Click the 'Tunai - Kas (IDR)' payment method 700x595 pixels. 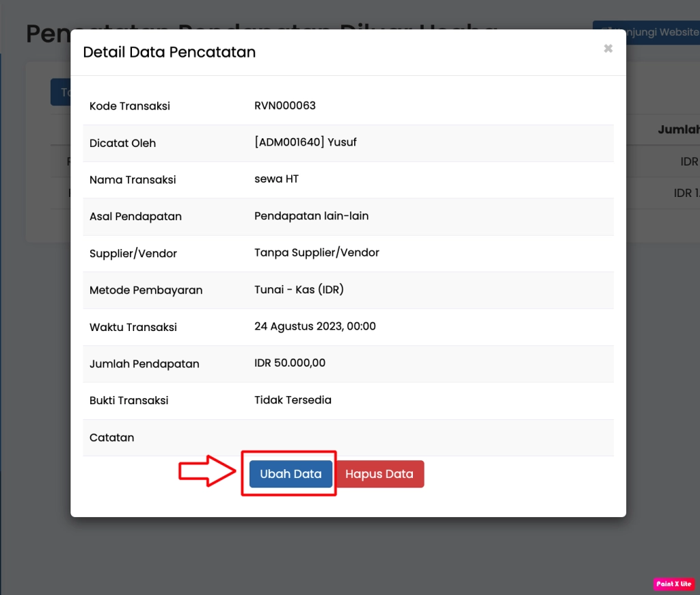pos(299,290)
